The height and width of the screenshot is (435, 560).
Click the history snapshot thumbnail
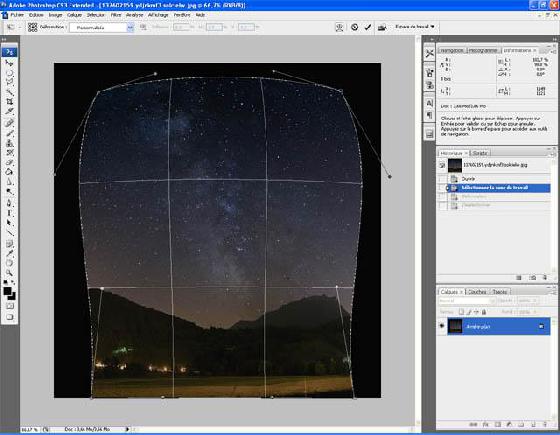click(455, 165)
